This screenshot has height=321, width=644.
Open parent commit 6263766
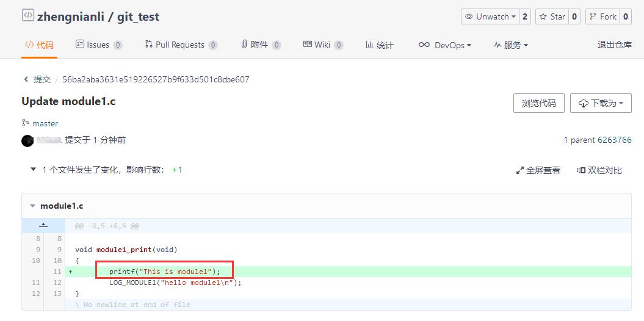615,140
